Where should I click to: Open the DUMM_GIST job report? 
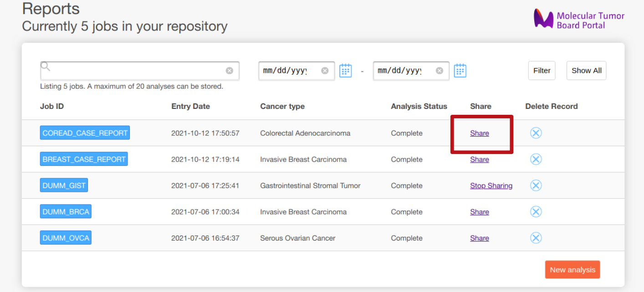64,185
